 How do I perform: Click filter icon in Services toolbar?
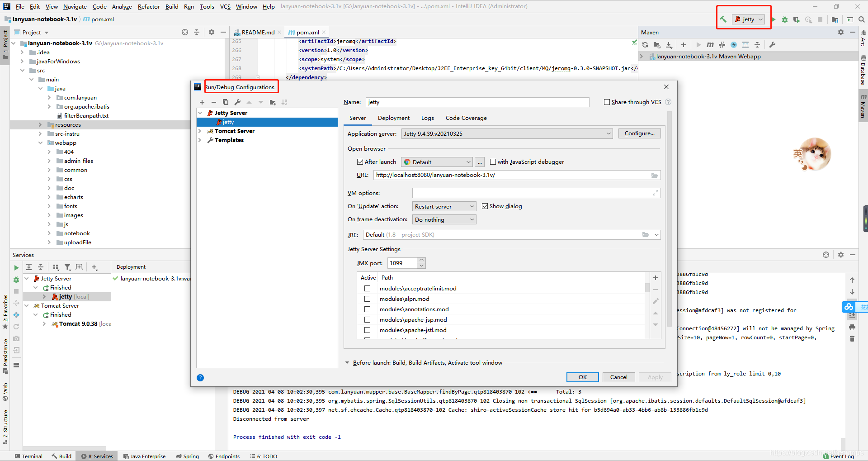[x=67, y=267]
